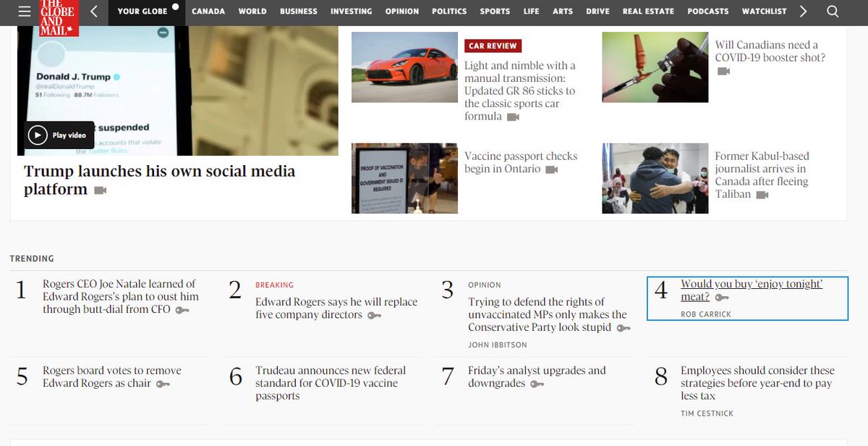Open Edward Rogers will replace five directors
This screenshot has height=446, width=868.
point(336,308)
